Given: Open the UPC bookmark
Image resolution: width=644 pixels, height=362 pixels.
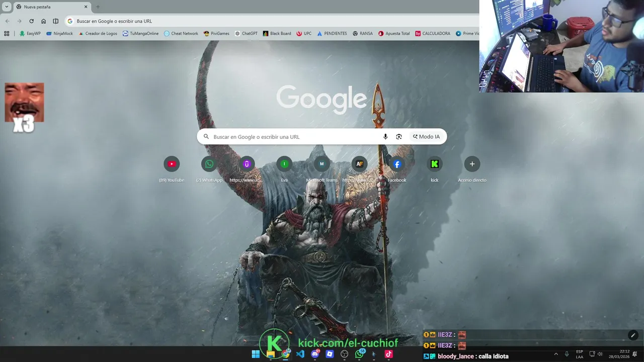Looking at the screenshot, I should tap(304, 34).
